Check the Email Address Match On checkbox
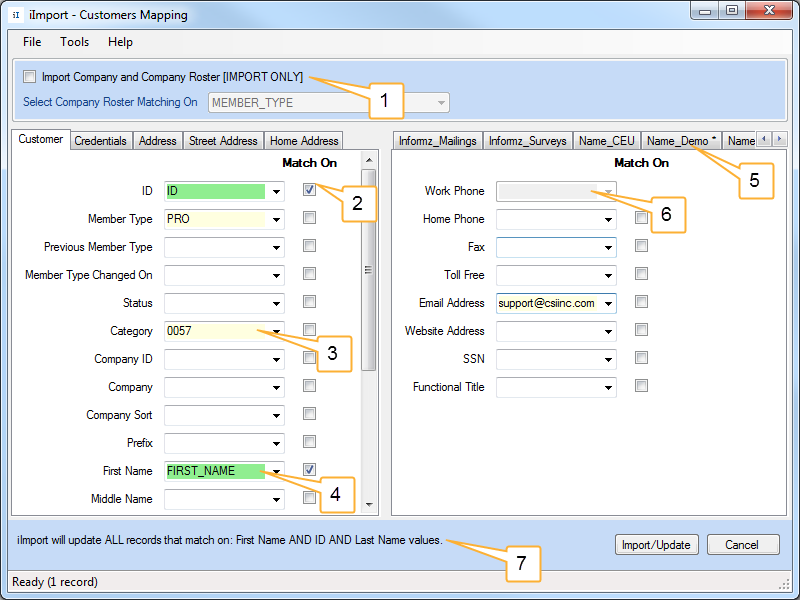 pyautogui.click(x=641, y=302)
